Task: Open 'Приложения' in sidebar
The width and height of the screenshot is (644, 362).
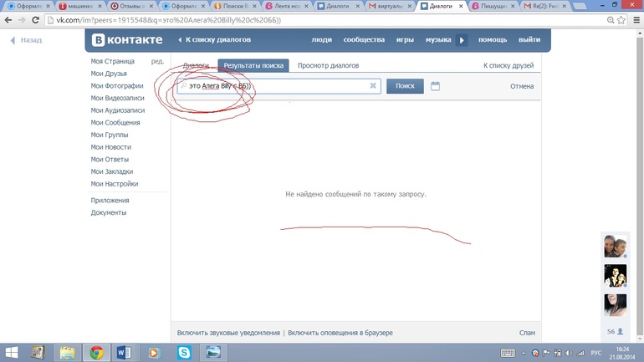Action: tap(110, 201)
